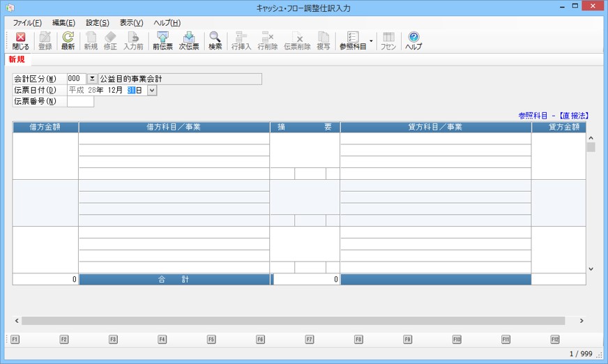Click the 参照科目 -【直接法】 link
Viewport: 608px width, 364px height.
[554, 115]
